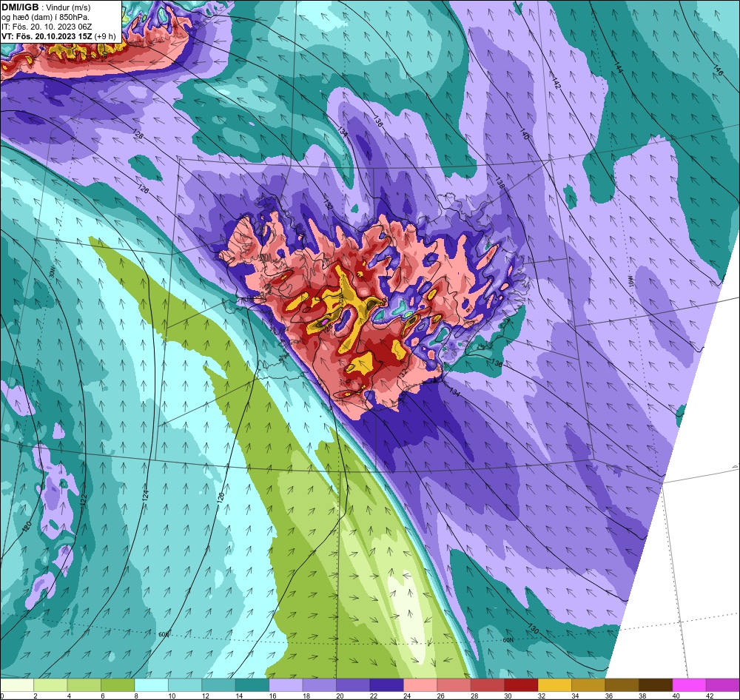
Task: Select the 38–40 m/s dark brown legend swatch
Action: pyautogui.click(x=656, y=685)
